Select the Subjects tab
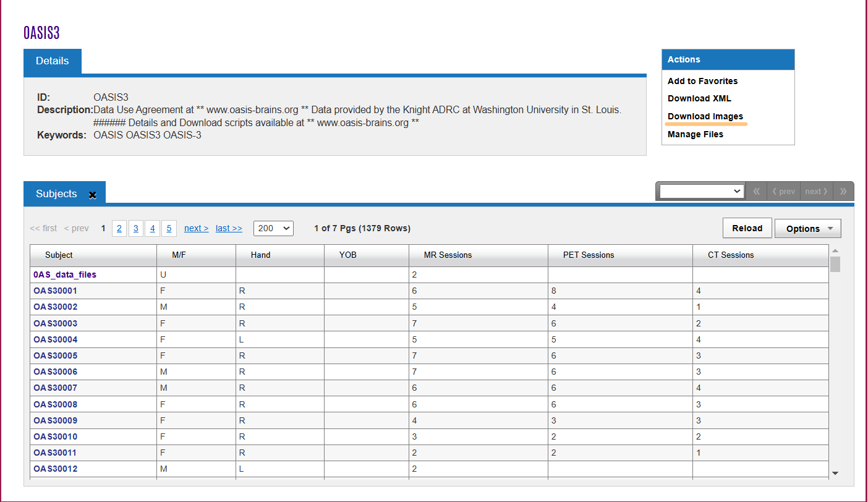The height and width of the screenshot is (502, 868). [56, 194]
